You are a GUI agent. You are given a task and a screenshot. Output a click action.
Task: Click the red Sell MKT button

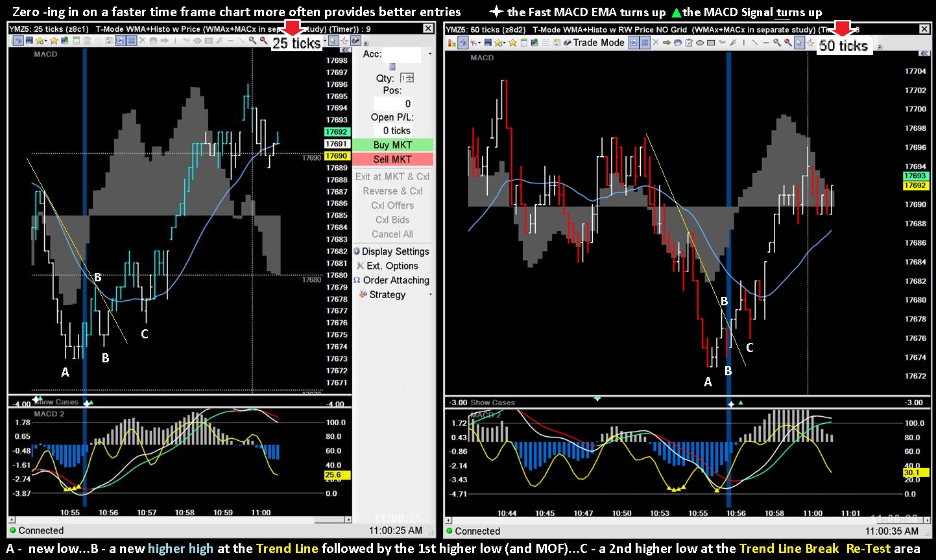coord(392,159)
